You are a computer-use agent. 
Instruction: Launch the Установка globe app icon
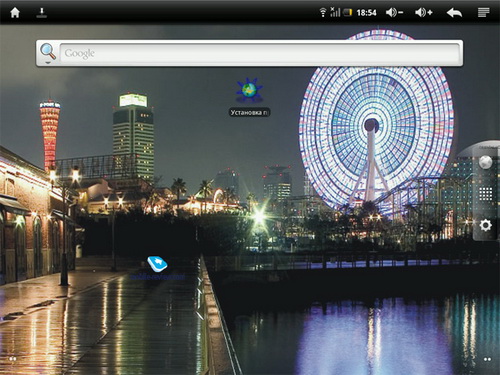249,90
